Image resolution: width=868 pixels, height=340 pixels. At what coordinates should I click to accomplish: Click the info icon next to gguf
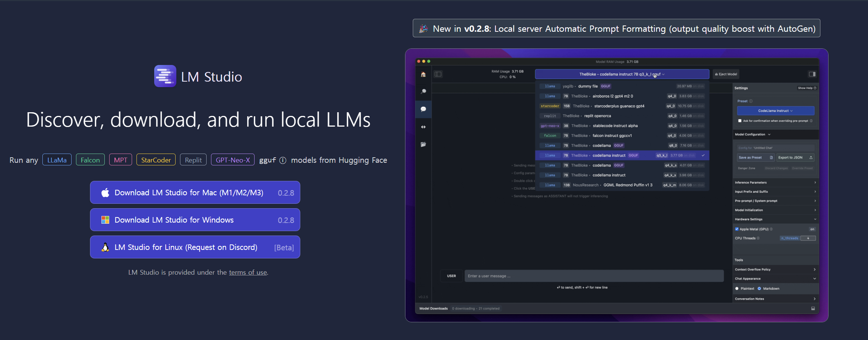coord(283,160)
